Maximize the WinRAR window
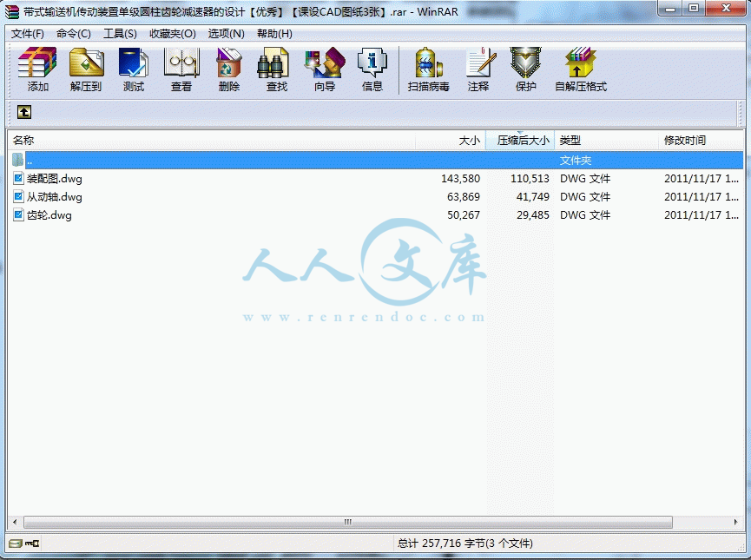 tap(694, 9)
